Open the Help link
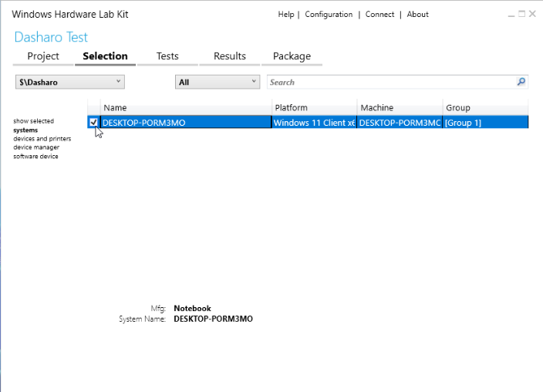Screen dimensions: 543x392 pos(286,14)
